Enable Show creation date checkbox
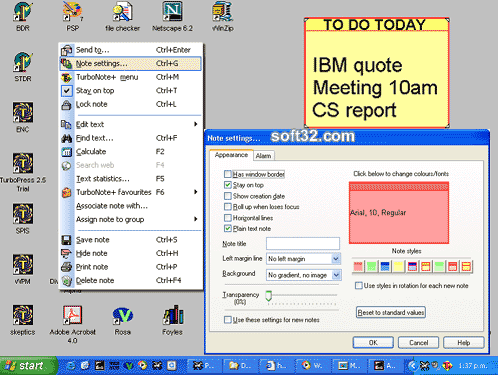500x375 pixels. click(x=228, y=196)
